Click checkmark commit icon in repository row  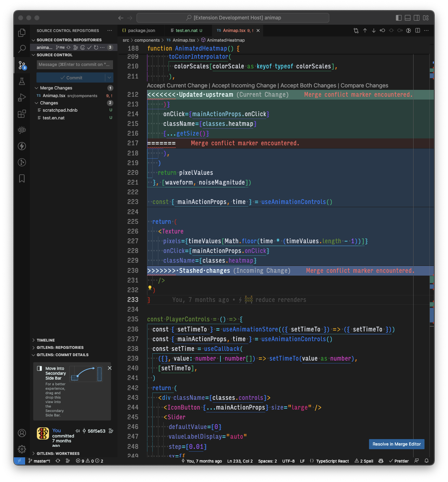(89, 47)
